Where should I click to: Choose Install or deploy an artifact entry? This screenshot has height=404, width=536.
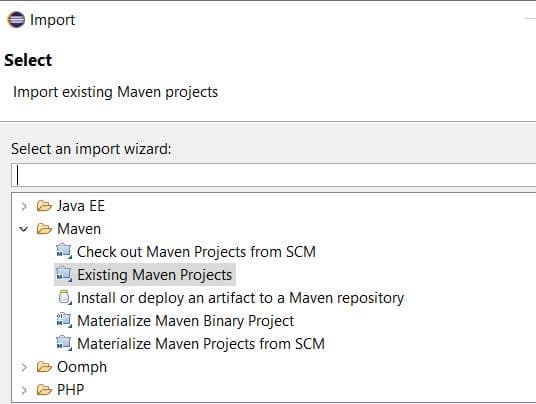[x=241, y=298]
